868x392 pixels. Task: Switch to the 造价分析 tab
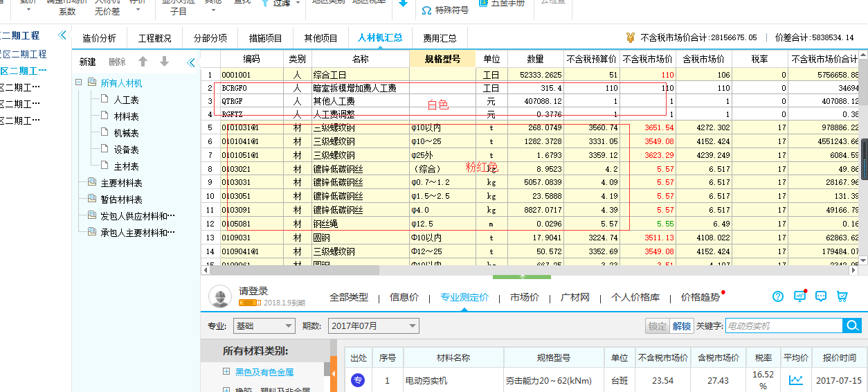tap(99, 38)
